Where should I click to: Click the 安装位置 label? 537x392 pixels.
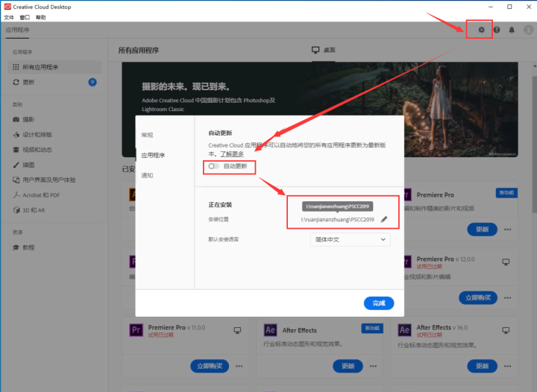[219, 219]
